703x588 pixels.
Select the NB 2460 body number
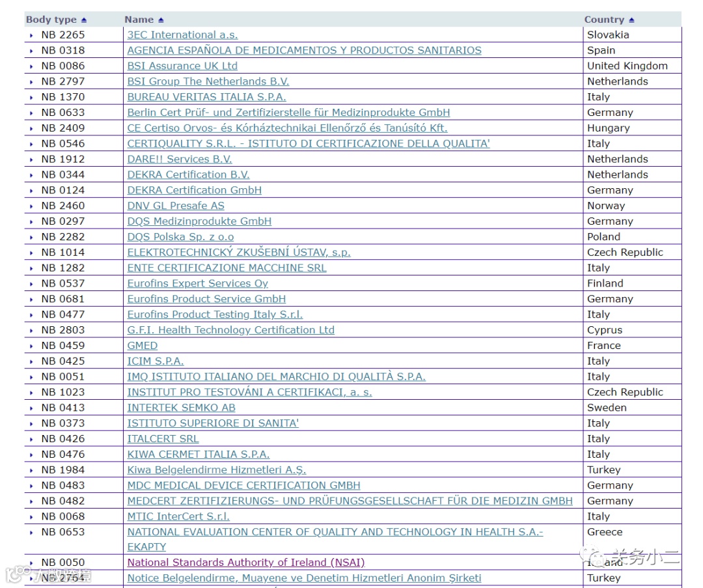pyautogui.click(x=62, y=206)
